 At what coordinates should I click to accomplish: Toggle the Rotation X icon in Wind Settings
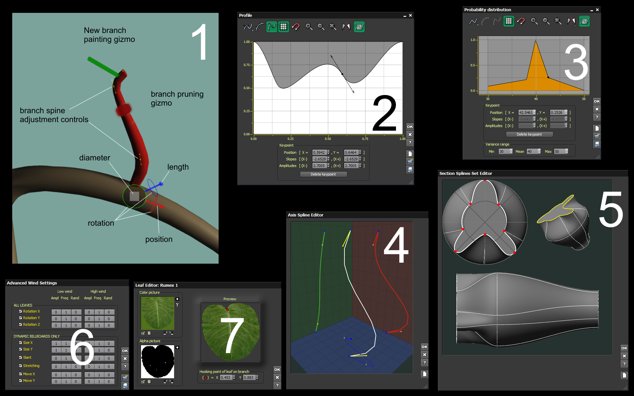coord(20,311)
